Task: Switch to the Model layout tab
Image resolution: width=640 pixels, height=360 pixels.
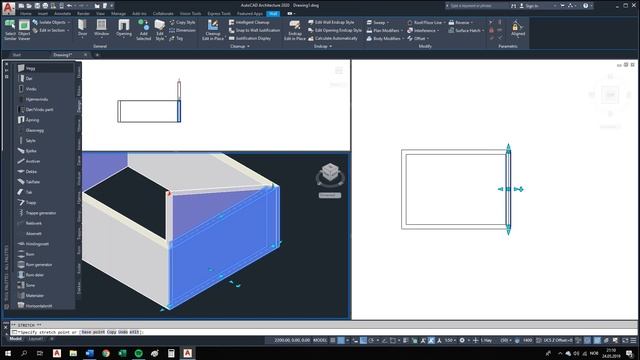Action: click(15, 339)
